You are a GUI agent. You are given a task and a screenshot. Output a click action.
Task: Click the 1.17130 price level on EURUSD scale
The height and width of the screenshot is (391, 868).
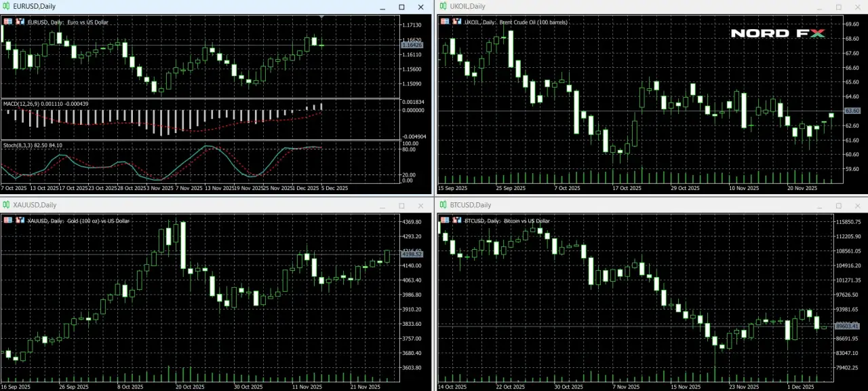pyautogui.click(x=412, y=25)
